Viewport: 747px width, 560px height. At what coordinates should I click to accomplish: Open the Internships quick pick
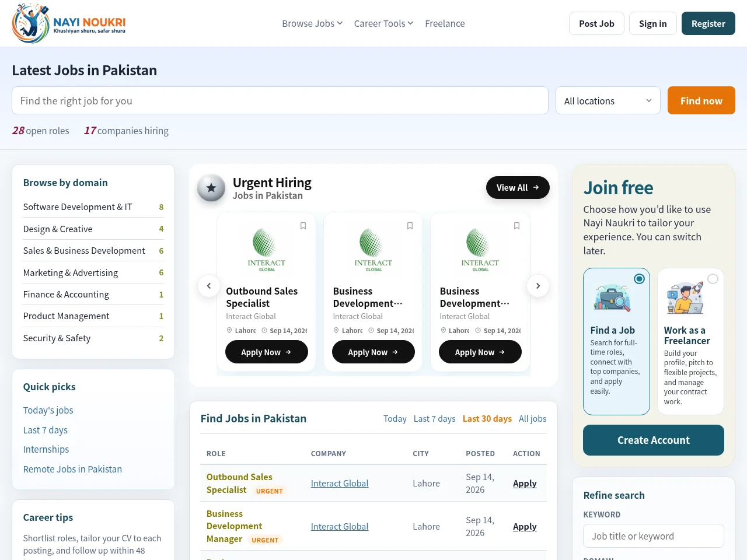coord(46,449)
